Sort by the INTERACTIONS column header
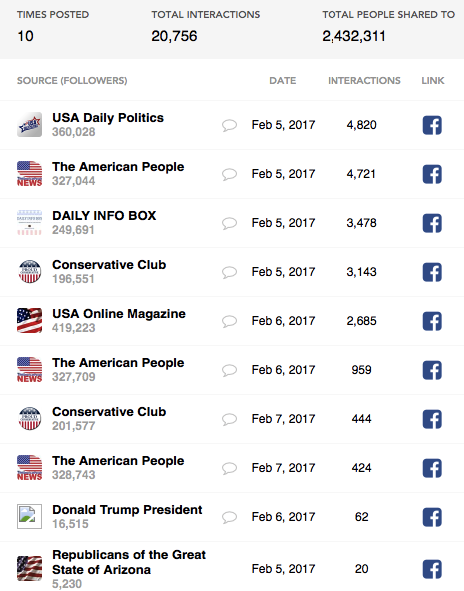The height and width of the screenshot is (591, 464). pyautogui.click(x=364, y=81)
